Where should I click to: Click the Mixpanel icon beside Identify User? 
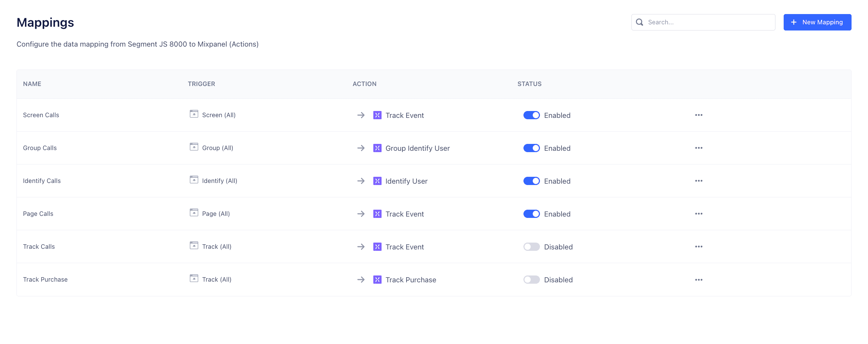[x=377, y=181]
